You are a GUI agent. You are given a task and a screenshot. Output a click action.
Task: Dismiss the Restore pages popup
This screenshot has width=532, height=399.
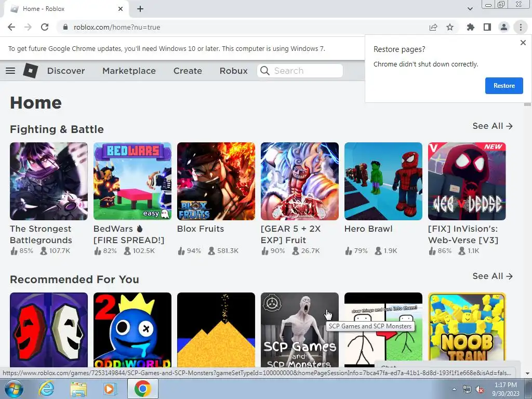(x=523, y=43)
